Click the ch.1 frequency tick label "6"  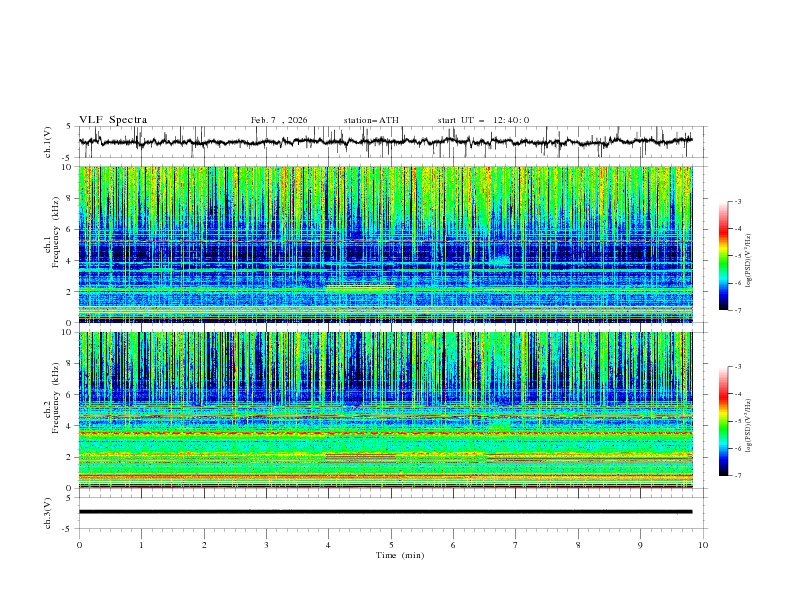[x=70, y=229]
